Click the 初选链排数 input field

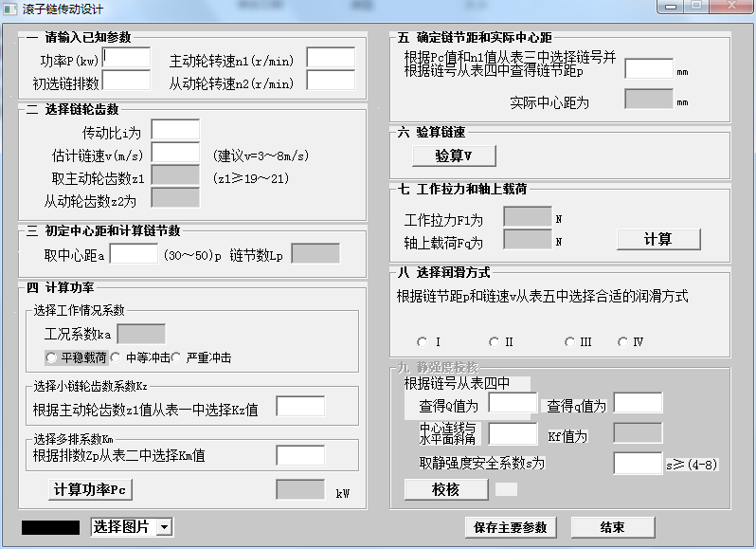[126, 80]
